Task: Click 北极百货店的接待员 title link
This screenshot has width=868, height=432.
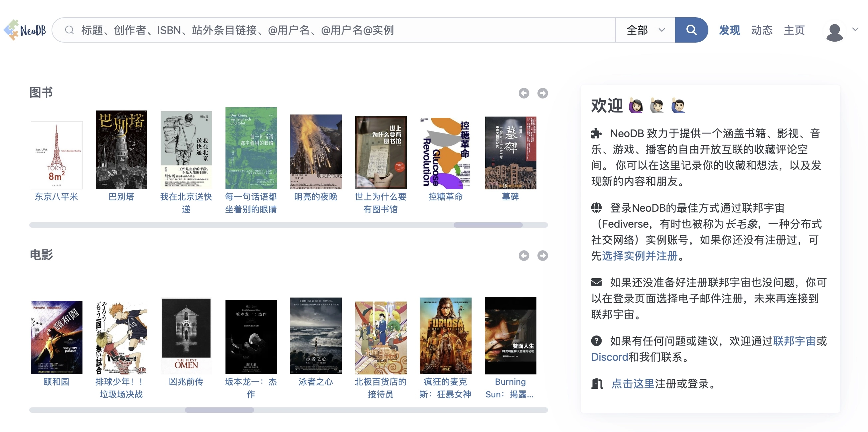Action: point(381,388)
